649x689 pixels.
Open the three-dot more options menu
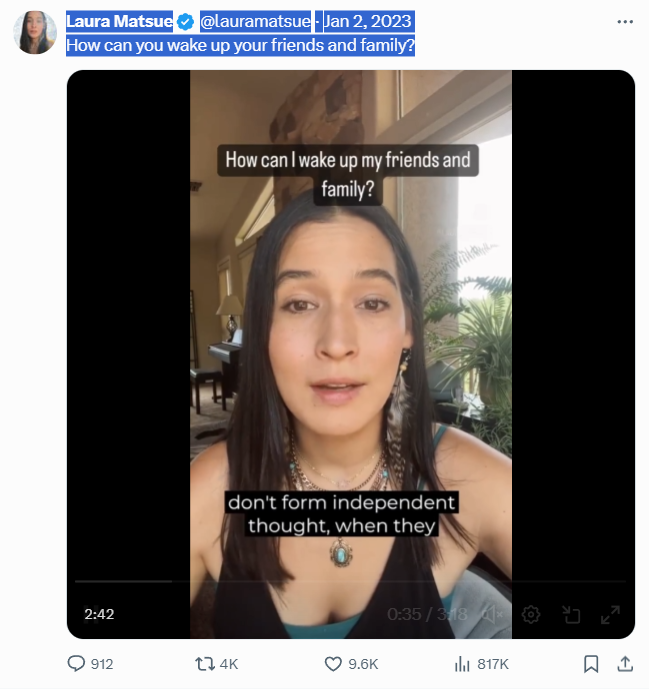625,22
